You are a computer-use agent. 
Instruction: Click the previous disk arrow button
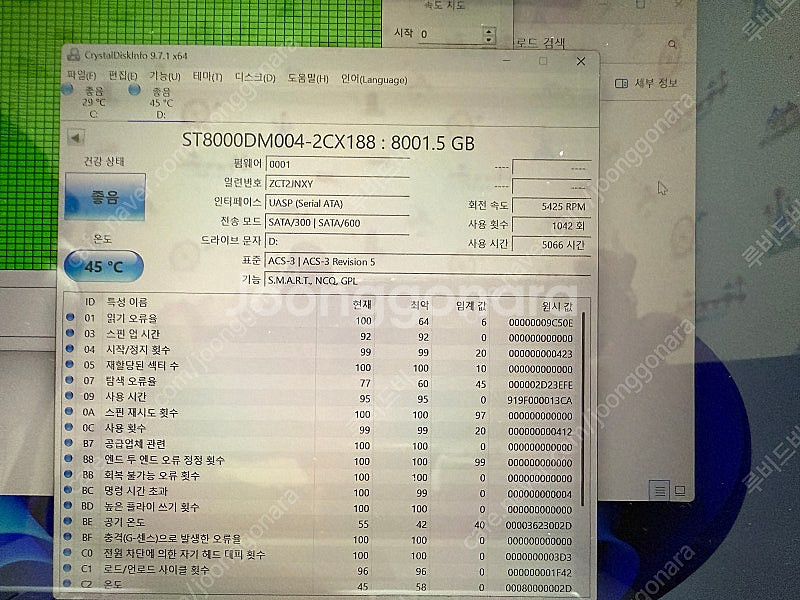pyautogui.click(x=76, y=137)
